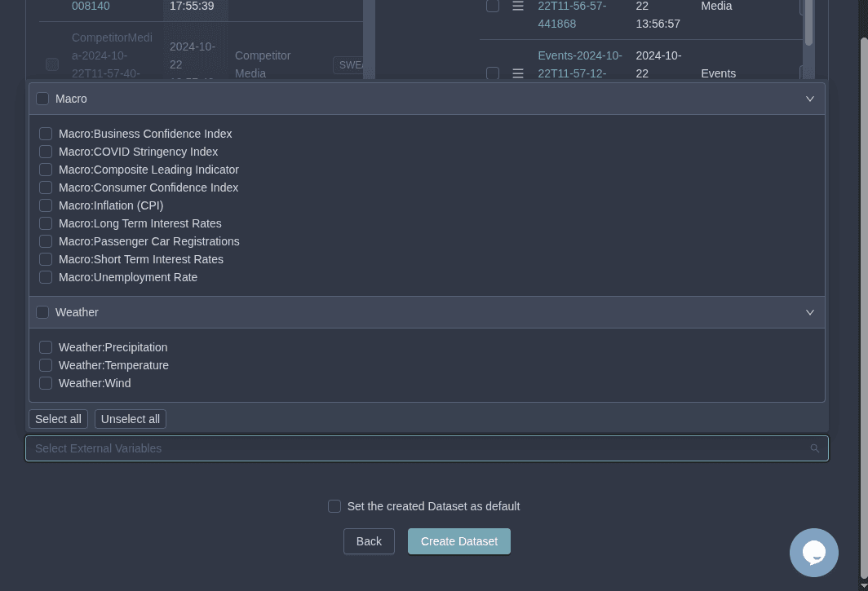Click the Back button

pyautogui.click(x=369, y=541)
